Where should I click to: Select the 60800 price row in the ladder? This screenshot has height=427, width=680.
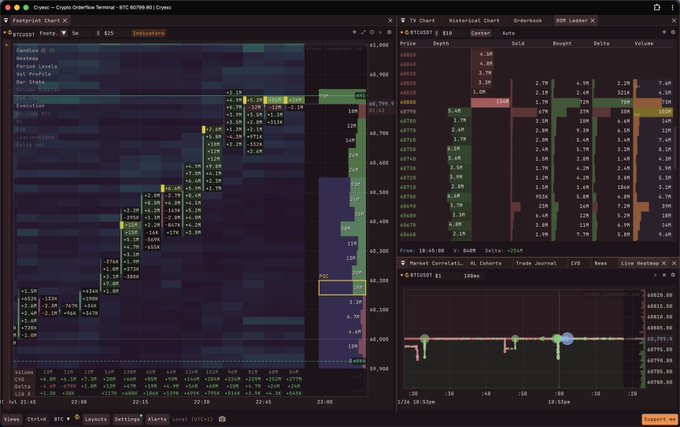click(536, 102)
